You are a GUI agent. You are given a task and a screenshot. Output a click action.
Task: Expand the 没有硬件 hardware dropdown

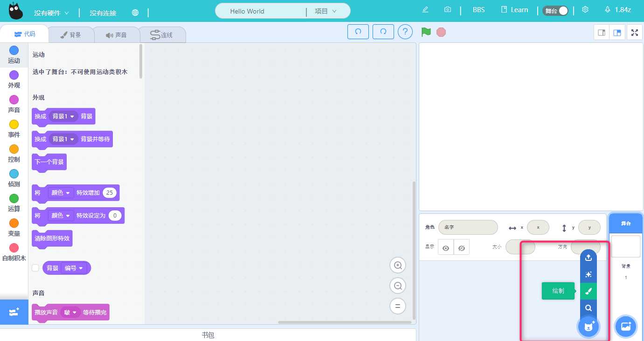click(51, 13)
